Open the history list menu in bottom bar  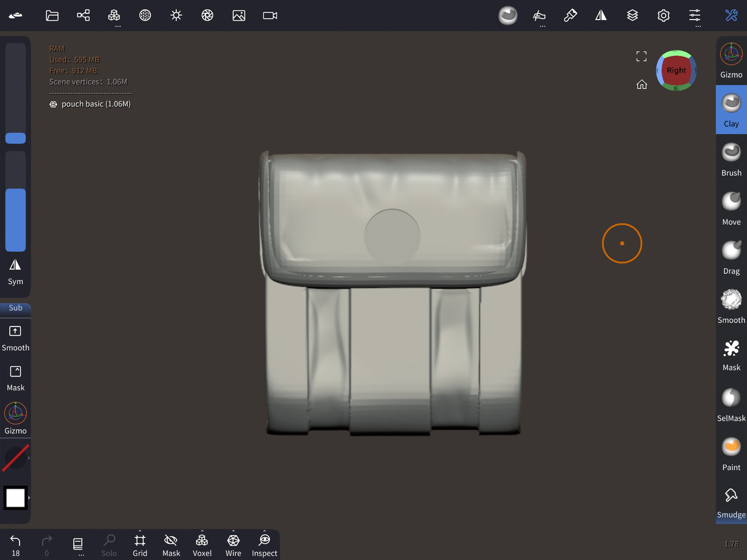tap(78, 545)
